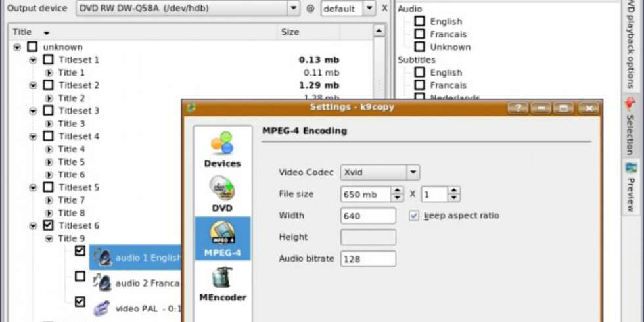Select the Title 6 row

click(x=72, y=175)
